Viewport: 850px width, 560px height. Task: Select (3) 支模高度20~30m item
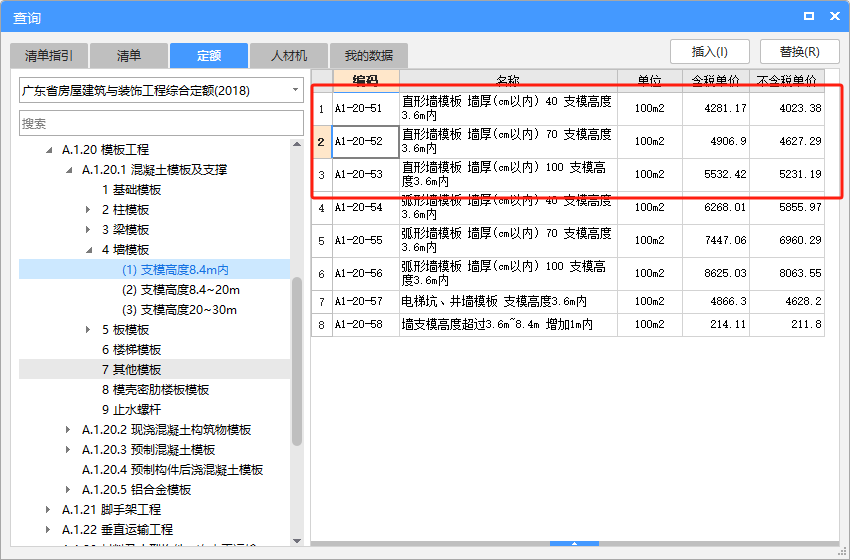(179, 310)
